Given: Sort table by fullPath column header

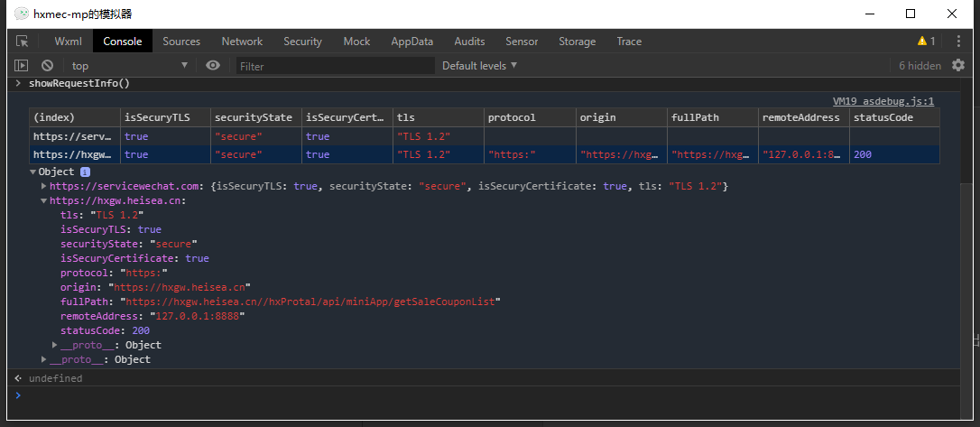Looking at the screenshot, I should [x=713, y=117].
